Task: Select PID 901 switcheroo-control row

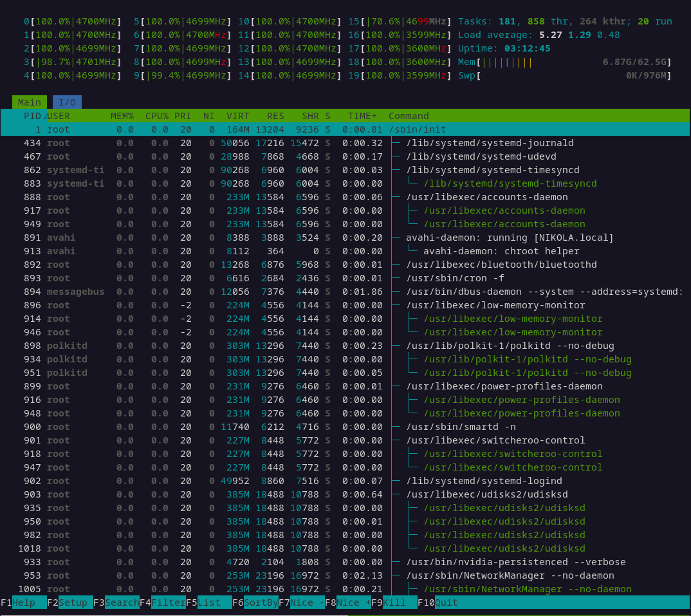Action: coord(345,440)
